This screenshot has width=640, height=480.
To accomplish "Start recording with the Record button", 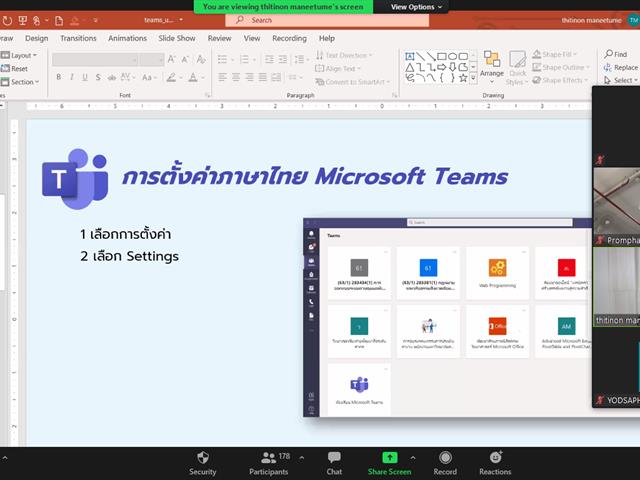I will pos(445,463).
